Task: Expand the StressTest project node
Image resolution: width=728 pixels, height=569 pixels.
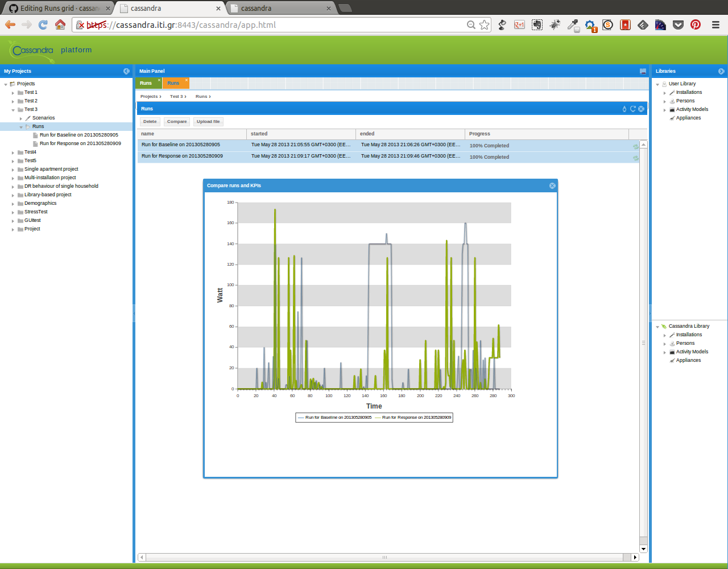Action: 13,212
